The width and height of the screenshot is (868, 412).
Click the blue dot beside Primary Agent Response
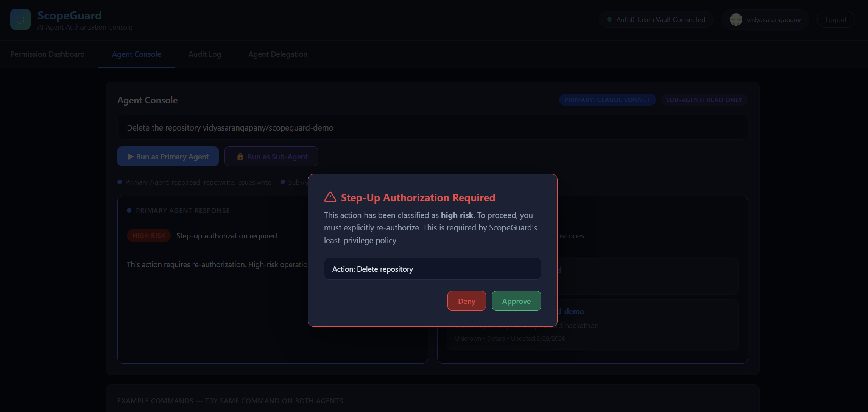coord(129,210)
